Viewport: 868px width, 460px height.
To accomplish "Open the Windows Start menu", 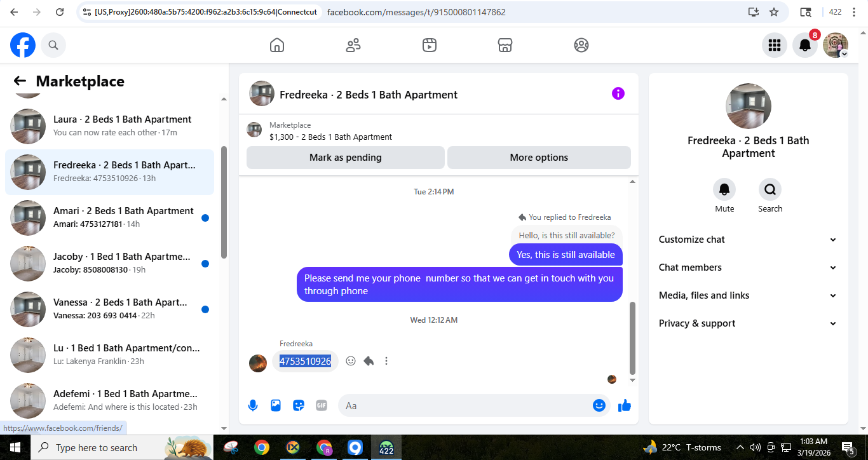I will click(x=15, y=447).
